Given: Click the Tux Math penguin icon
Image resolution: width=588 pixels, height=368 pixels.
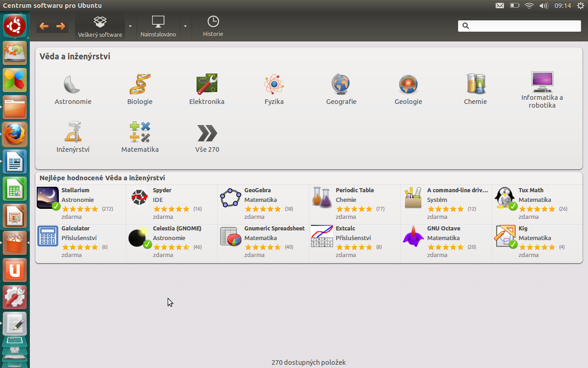Looking at the screenshot, I should point(504,198).
